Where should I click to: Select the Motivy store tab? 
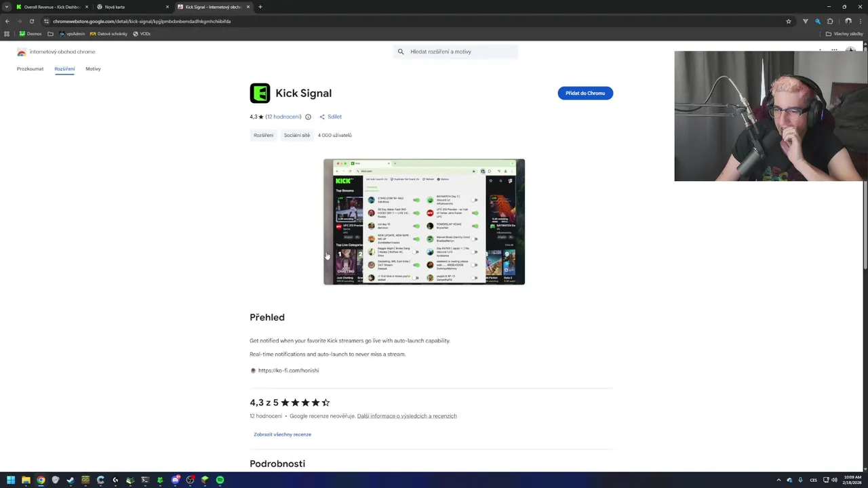(93, 68)
